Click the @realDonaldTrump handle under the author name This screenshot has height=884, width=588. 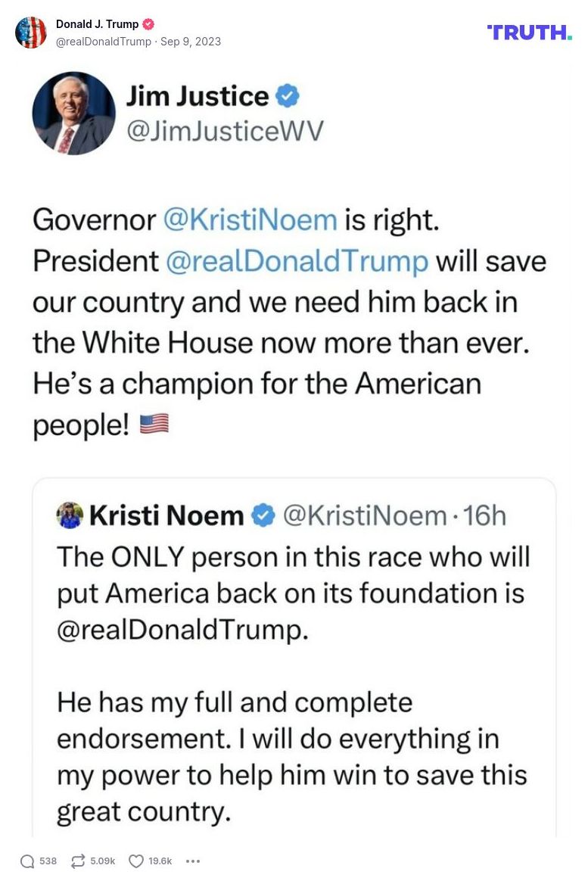click(104, 42)
